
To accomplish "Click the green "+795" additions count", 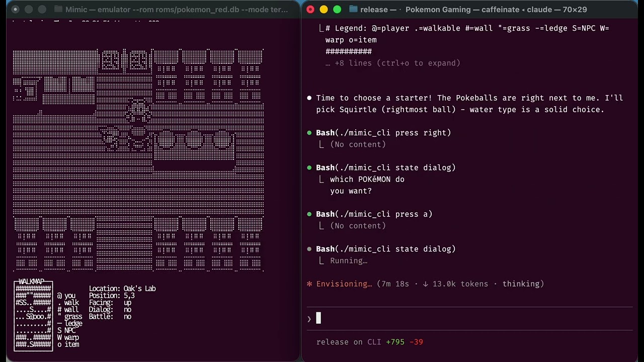I will 395,342.
